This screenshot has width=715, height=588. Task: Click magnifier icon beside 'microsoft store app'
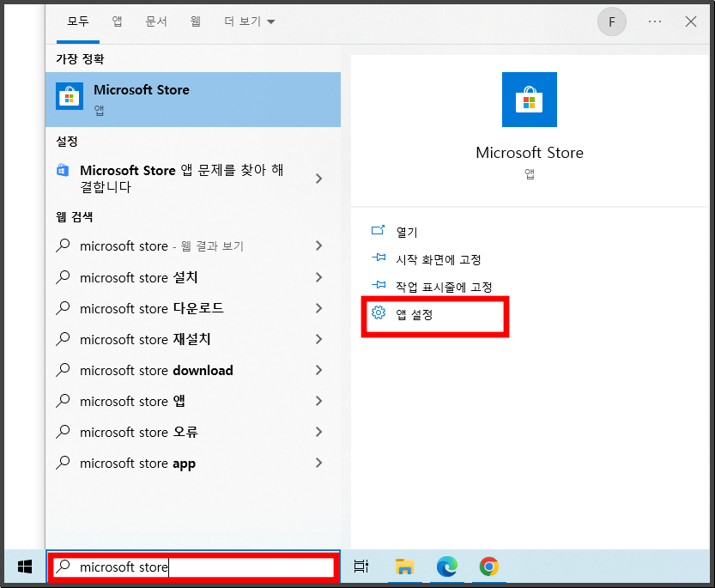tap(63, 463)
